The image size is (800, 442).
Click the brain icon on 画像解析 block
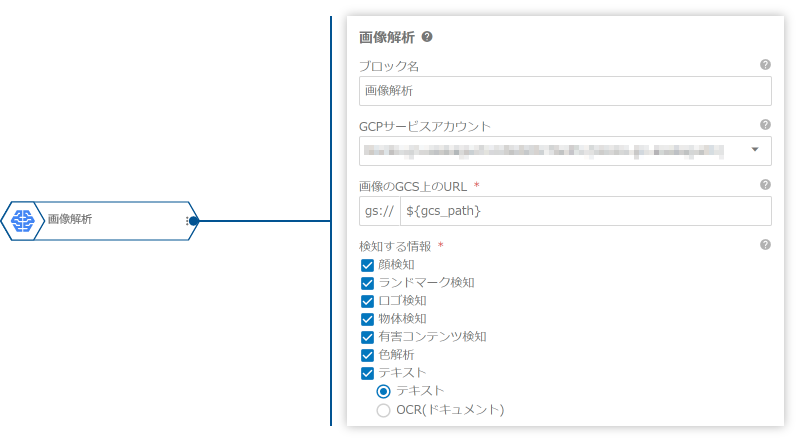(x=23, y=220)
